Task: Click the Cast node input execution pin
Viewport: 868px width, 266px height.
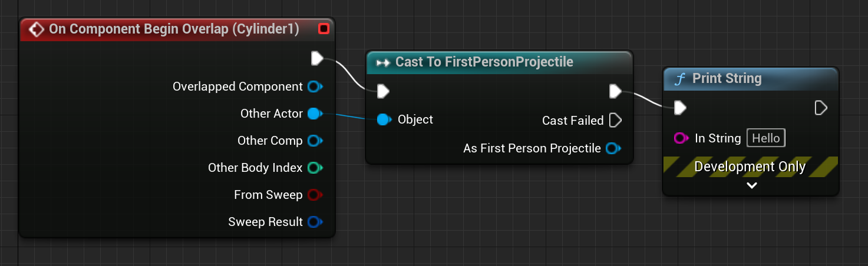Action: tap(383, 91)
